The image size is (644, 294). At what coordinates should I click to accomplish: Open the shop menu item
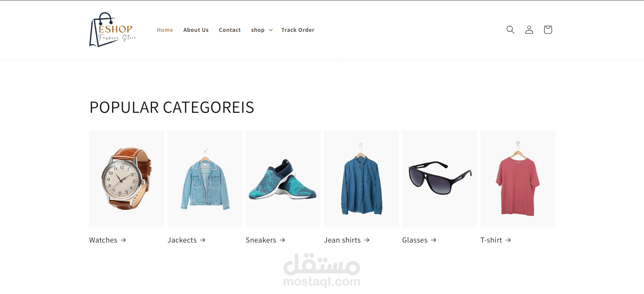click(x=258, y=30)
